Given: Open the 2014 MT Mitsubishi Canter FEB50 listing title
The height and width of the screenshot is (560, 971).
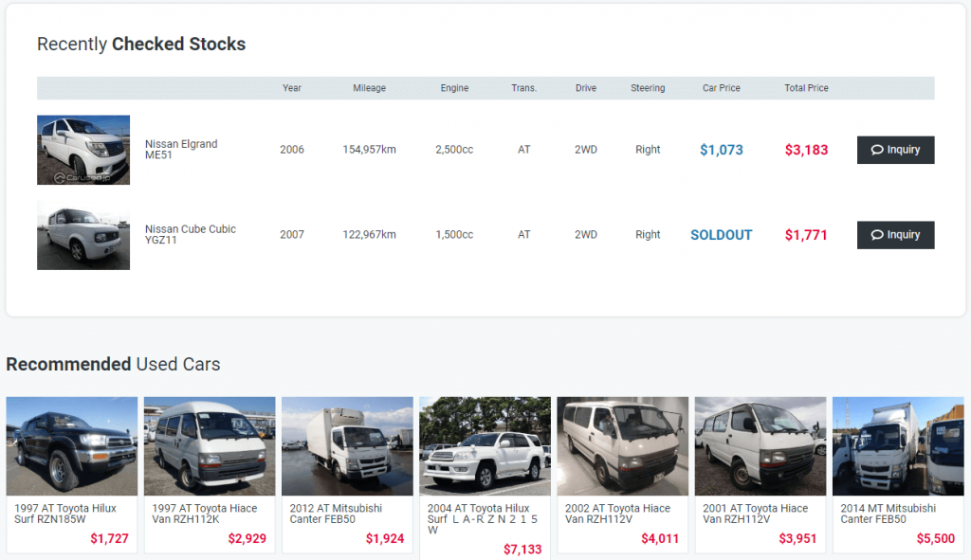Looking at the screenshot, I should tap(888, 514).
